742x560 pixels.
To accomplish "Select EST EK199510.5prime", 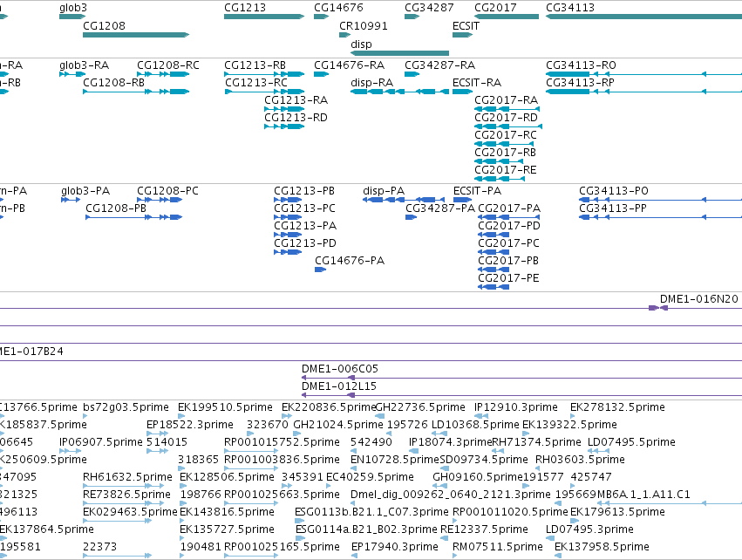I will 225,407.
